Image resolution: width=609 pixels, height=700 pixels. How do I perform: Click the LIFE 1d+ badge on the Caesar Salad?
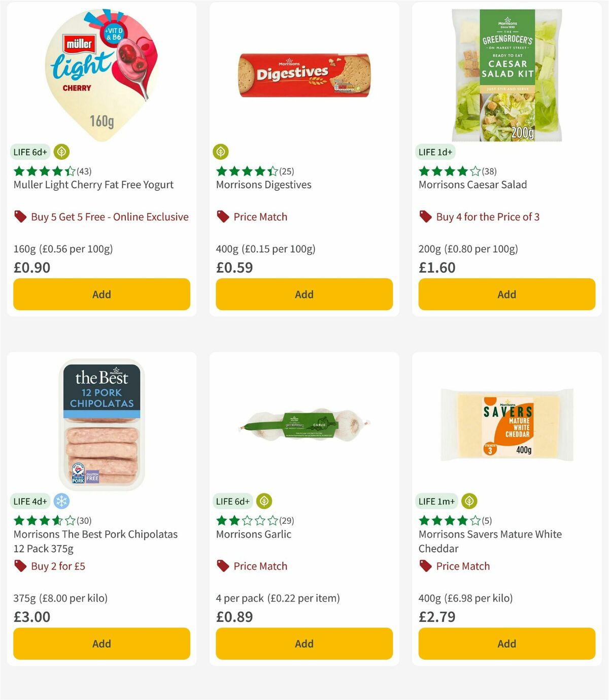pos(435,151)
